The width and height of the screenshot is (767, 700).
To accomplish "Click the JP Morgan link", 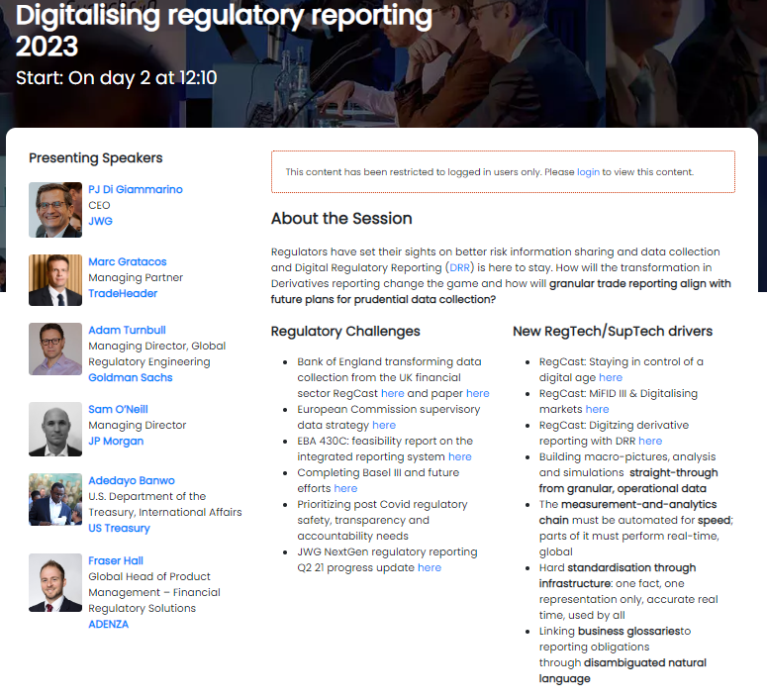I will tap(116, 441).
